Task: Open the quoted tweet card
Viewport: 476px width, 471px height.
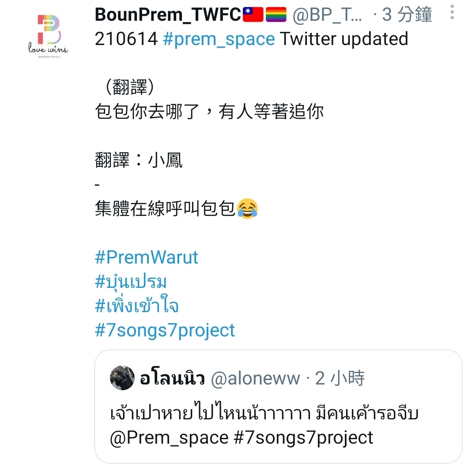Action: click(278, 407)
